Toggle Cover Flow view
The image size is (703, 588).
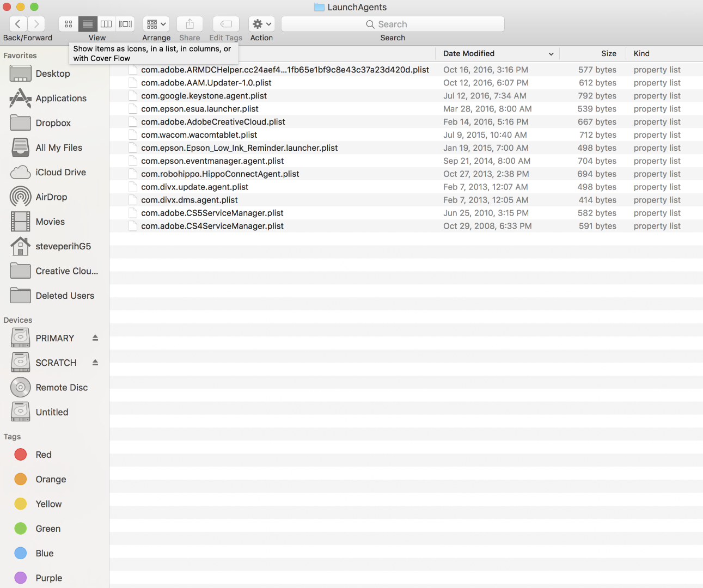[125, 24]
